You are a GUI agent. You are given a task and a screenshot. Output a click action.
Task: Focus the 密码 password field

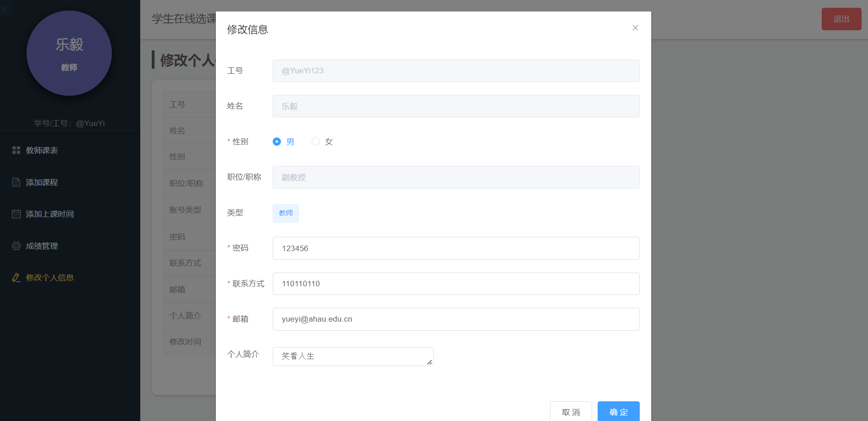(x=456, y=248)
